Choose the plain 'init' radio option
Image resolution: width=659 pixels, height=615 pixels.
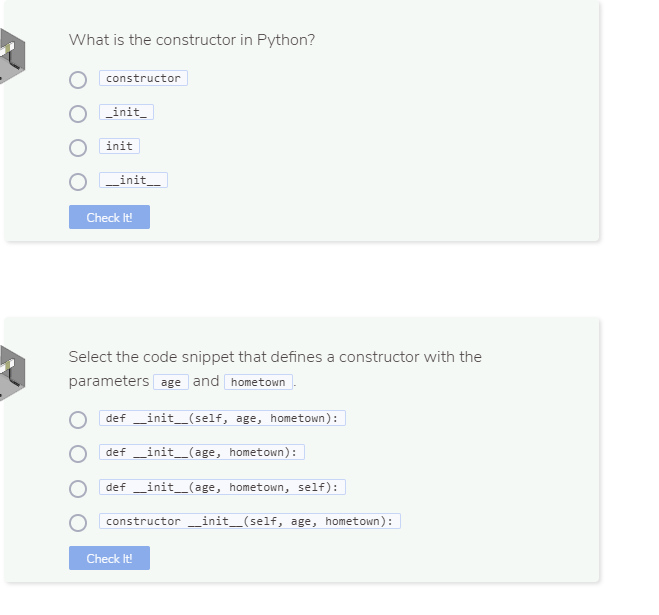click(x=78, y=148)
